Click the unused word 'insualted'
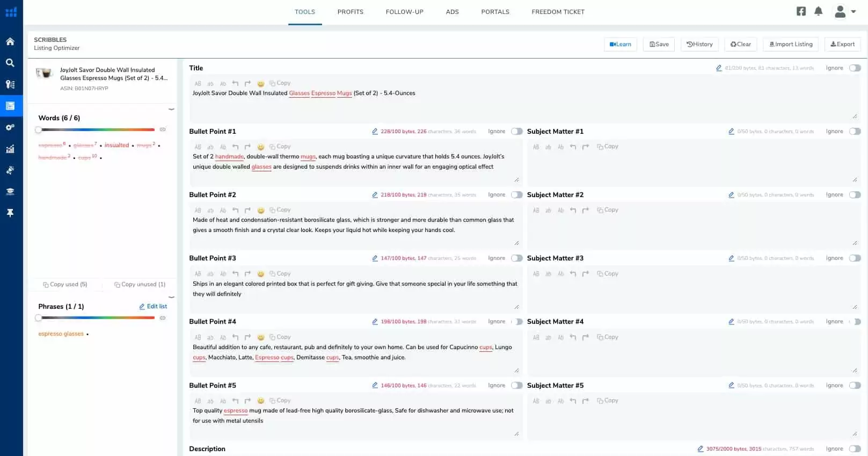 [x=116, y=146]
